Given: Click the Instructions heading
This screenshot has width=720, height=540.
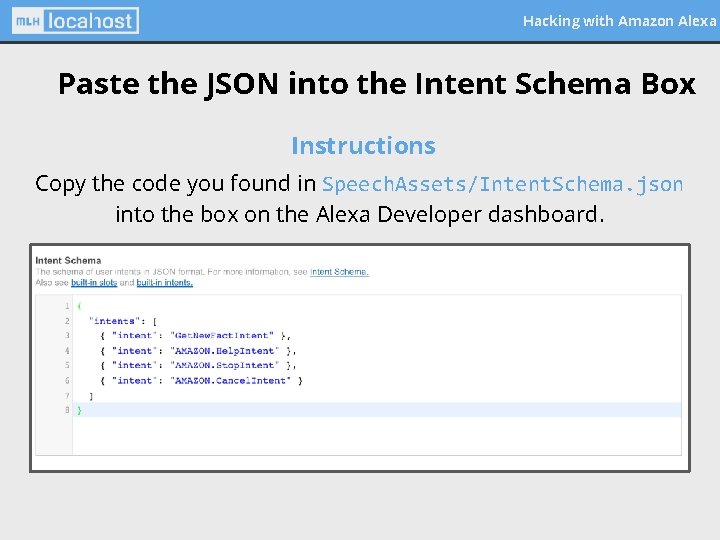Looking at the screenshot, I should 363,146.
